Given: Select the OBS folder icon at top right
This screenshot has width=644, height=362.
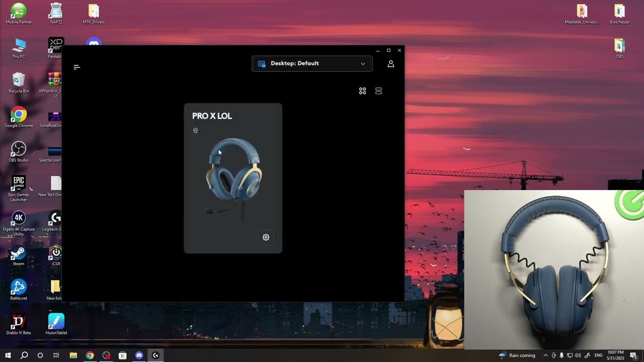Looking at the screenshot, I should 620,49.
